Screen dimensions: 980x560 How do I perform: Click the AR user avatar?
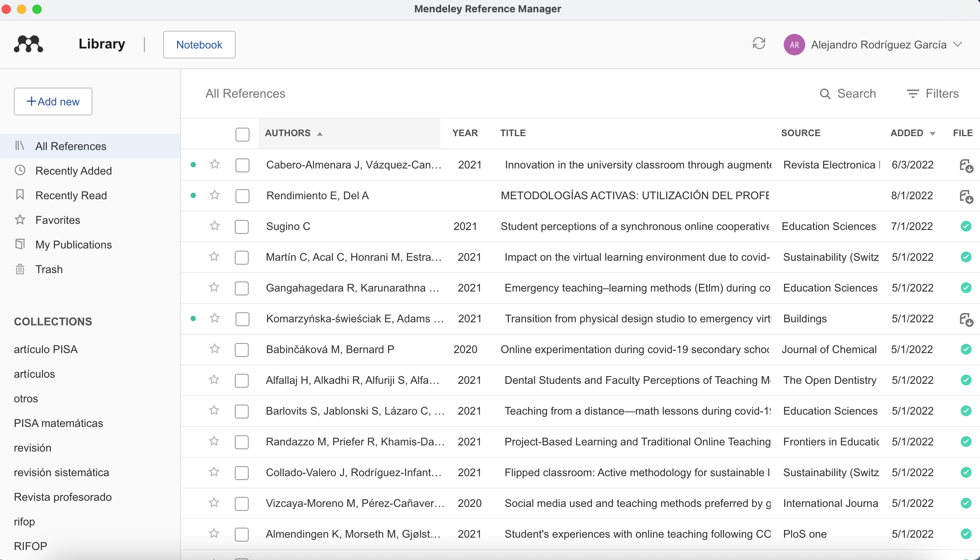[794, 45]
